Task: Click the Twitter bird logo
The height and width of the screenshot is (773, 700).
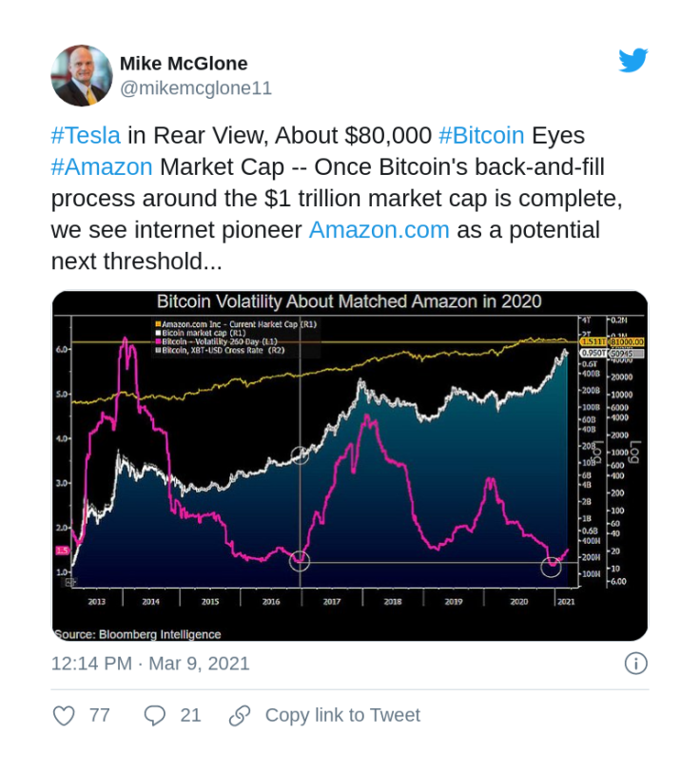Action: pos(633,60)
